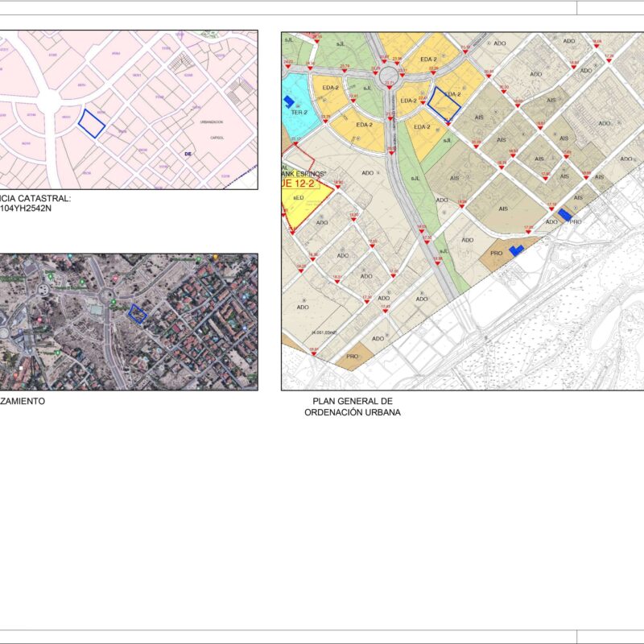Viewport: 644px width, 644px height.
Task: Select the blue building in the central PRO zone
Action: (x=516, y=251)
